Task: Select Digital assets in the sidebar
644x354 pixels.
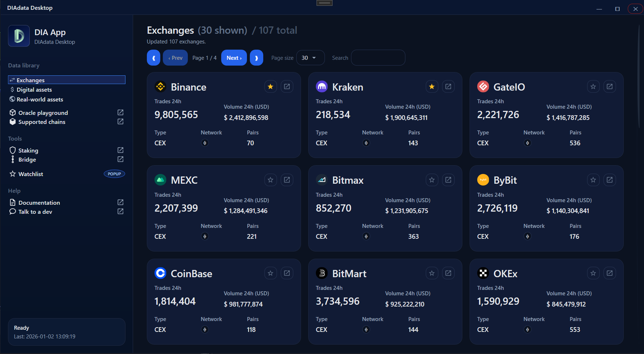Action: tap(34, 90)
